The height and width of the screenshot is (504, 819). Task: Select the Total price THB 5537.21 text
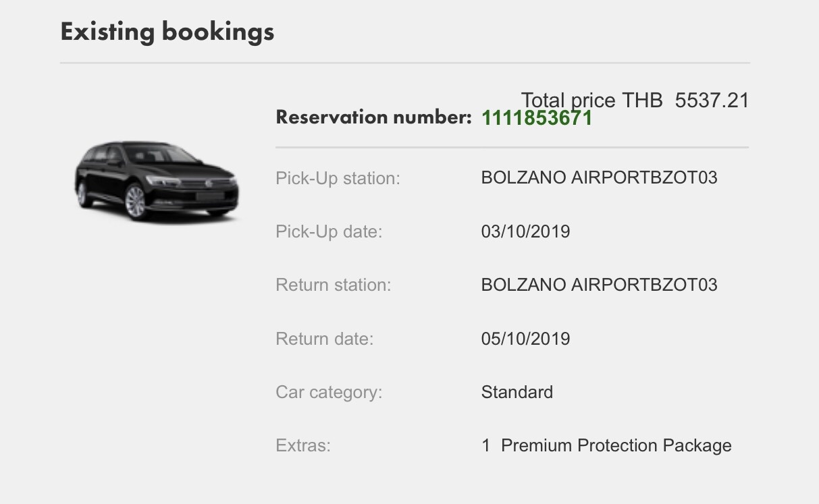tap(635, 101)
